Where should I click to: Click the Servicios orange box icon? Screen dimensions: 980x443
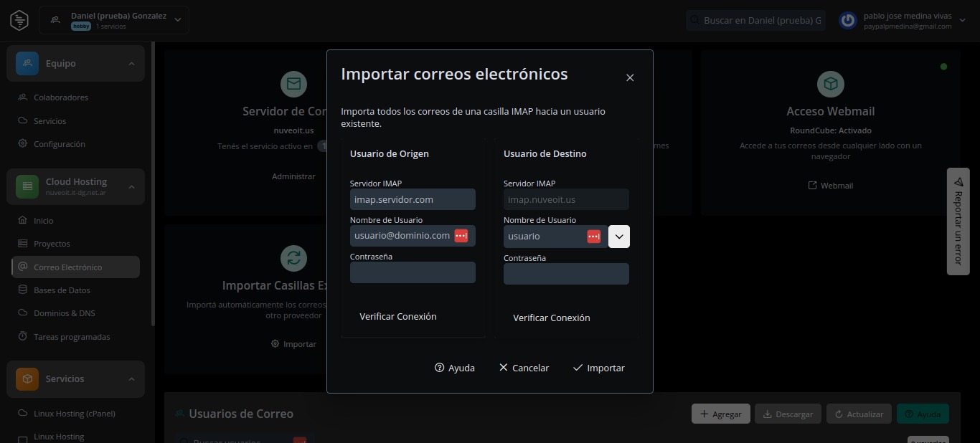point(27,379)
